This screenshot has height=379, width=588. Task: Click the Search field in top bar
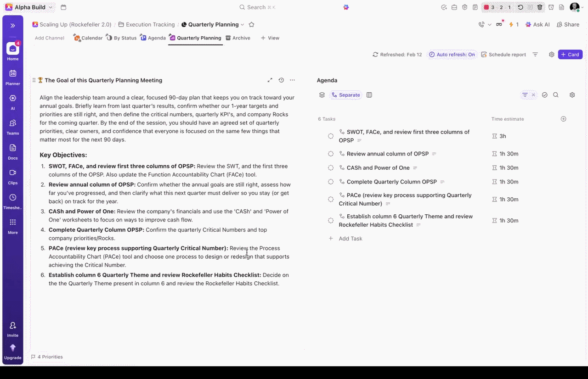click(x=257, y=7)
